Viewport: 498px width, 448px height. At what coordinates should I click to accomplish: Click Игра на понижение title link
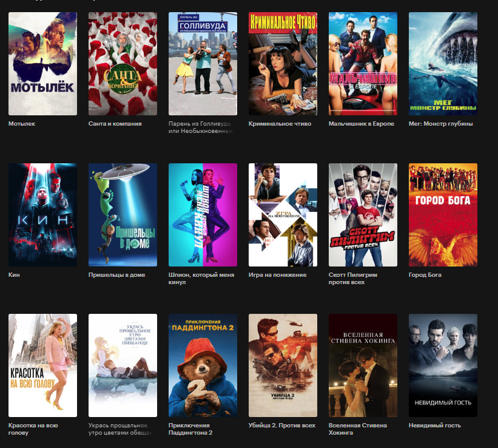click(278, 275)
